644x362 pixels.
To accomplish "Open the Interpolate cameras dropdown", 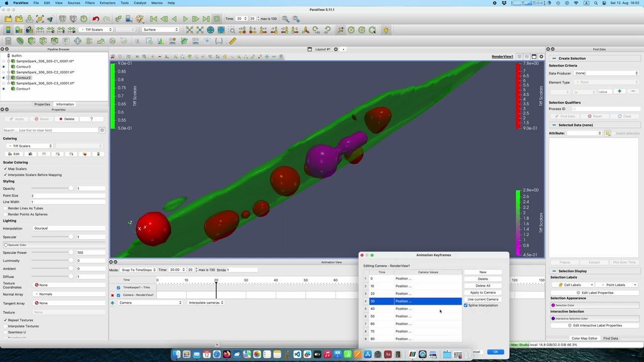I will pyautogui.click(x=206, y=303).
